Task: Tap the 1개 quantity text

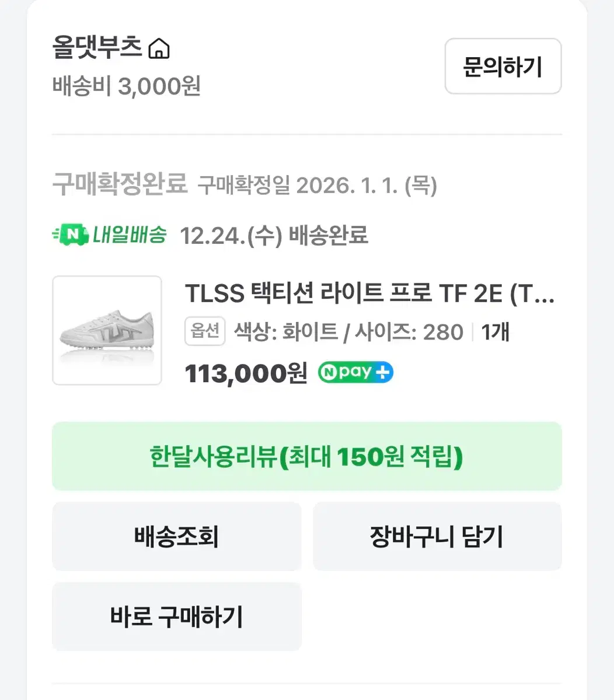Action: [x=496, y=332]
